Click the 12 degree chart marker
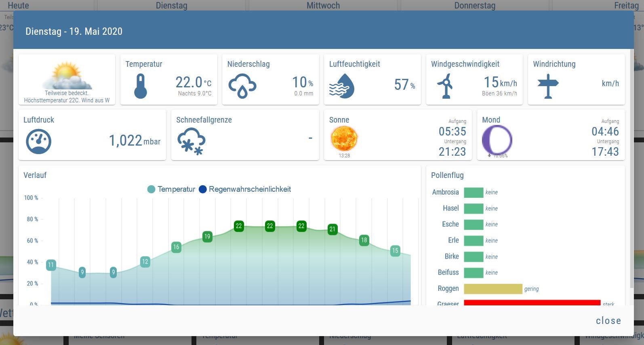 [145, 262]
